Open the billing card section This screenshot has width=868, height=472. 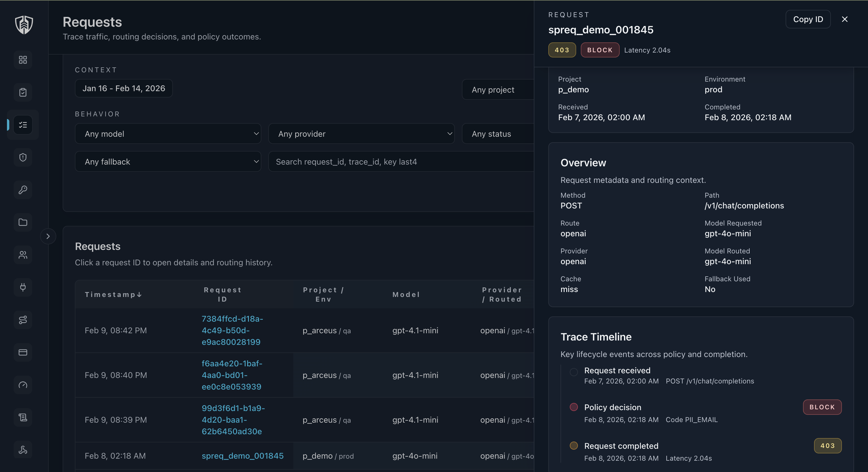pyautogui.click(x=23, y=352)
